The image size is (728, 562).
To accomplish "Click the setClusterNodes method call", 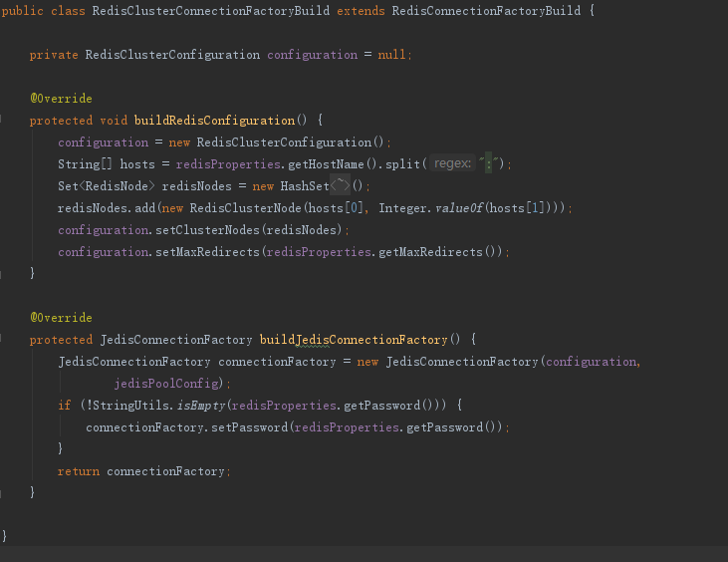I will click(x=207, y=230).
